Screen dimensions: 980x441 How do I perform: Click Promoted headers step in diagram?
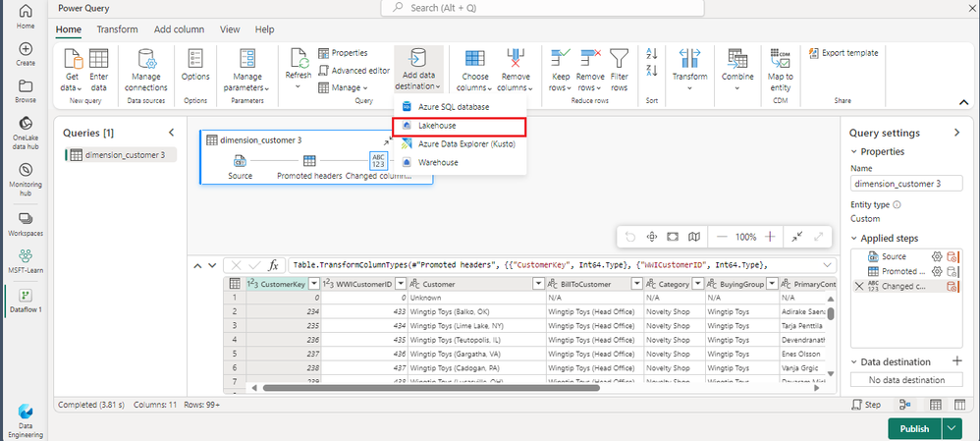tap(309, 168)
